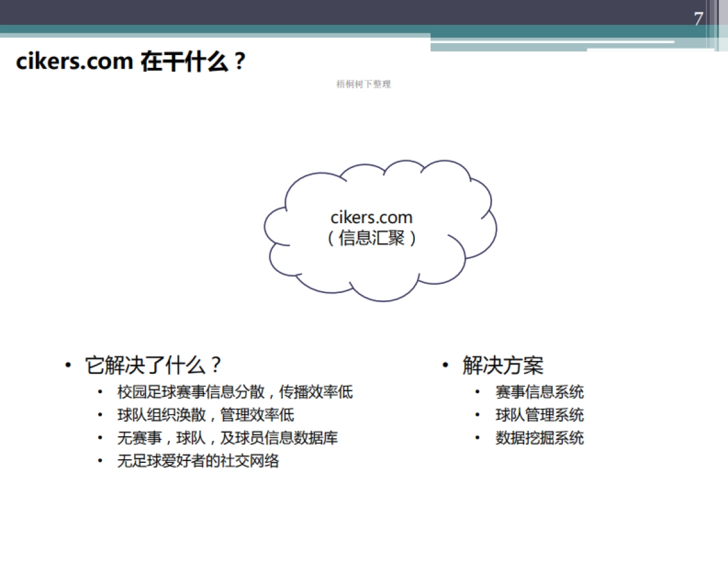Select the cikers.com text inside the cloud

pos(371,217)
